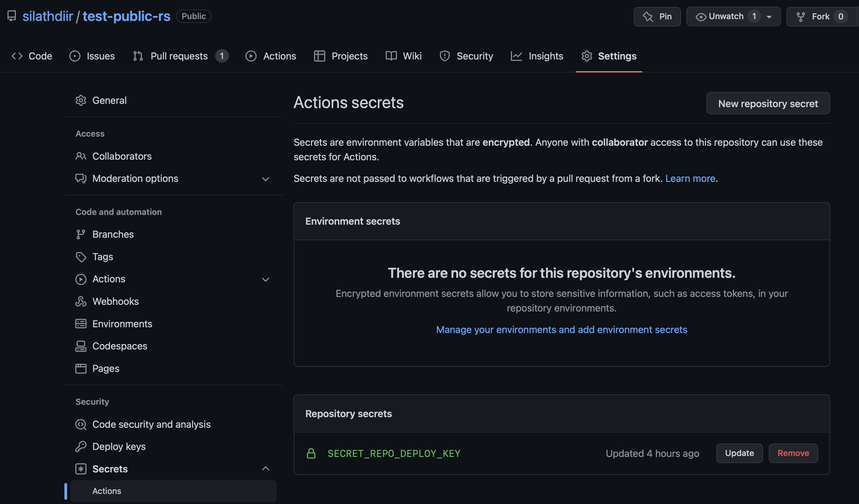
Task: Click the 'Environment secrets' heading
Action: click(x=352, y=221)
